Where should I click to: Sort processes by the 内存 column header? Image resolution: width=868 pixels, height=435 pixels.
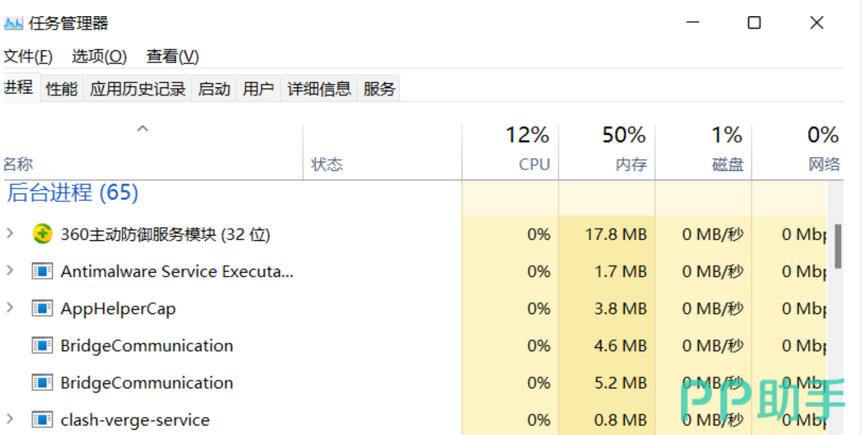coord(607,151)
